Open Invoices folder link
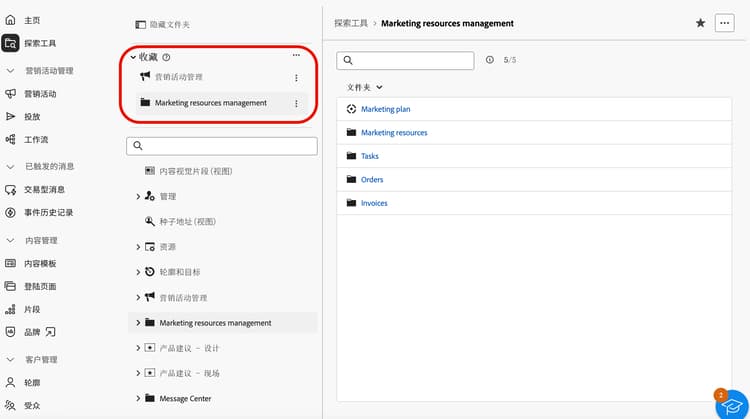Screen dimensions: 750x419 374,203
